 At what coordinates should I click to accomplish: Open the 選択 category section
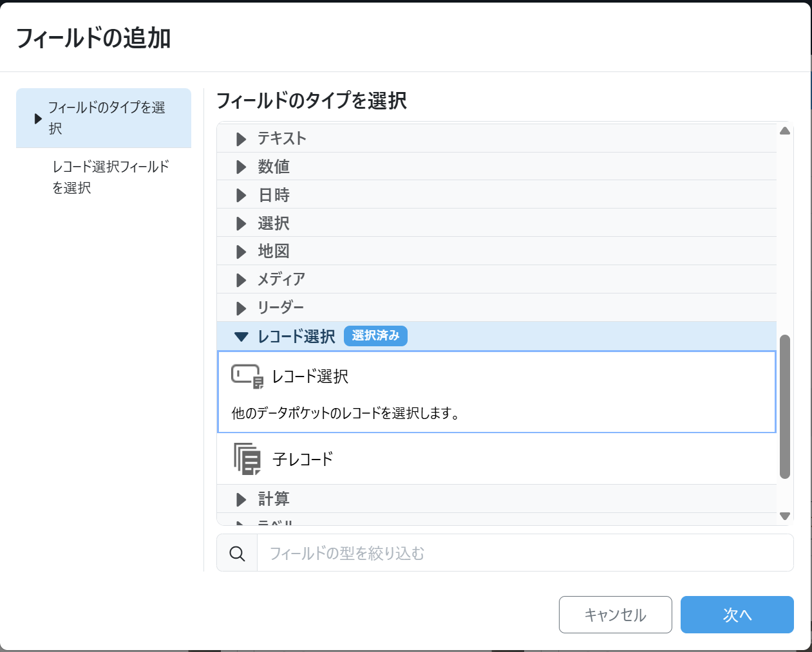274,223
